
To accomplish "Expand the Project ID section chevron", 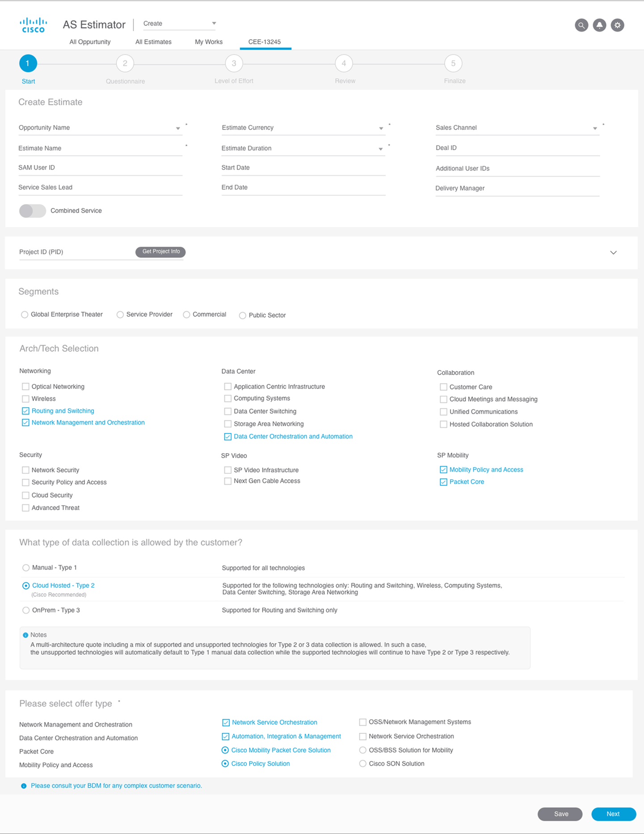I will click(613, 253).
